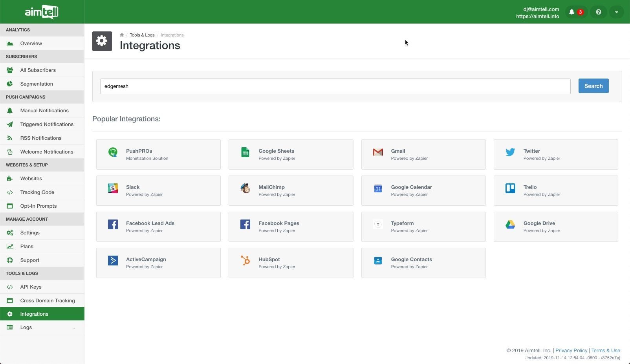Open the Trello integration icon
The image size is (630, 364).
tap(510, 188)
